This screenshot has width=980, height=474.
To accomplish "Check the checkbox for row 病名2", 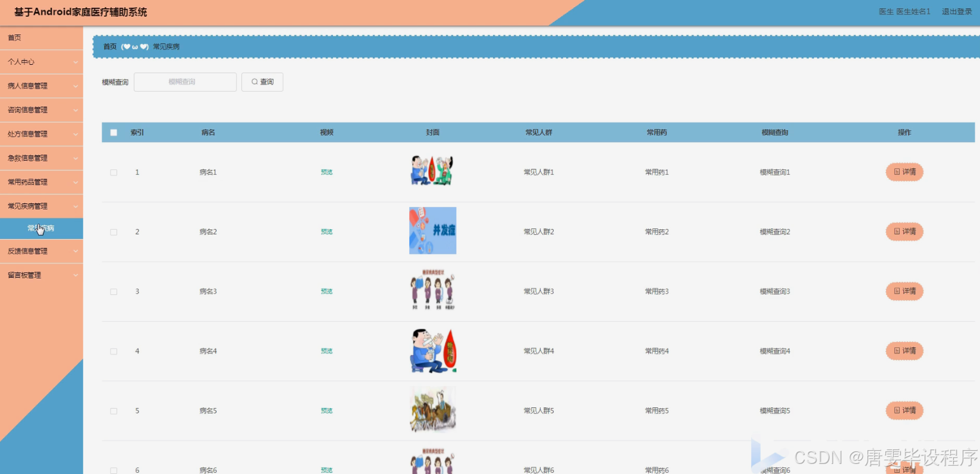I will coord(114,232).
